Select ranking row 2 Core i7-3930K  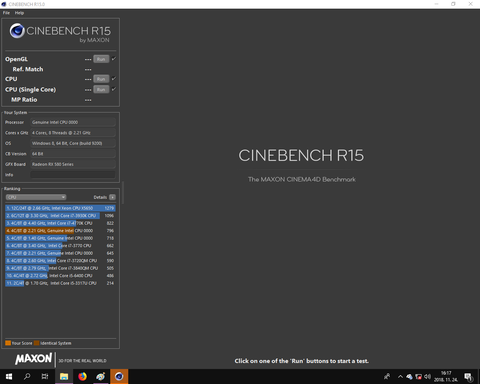pos(60,216)
